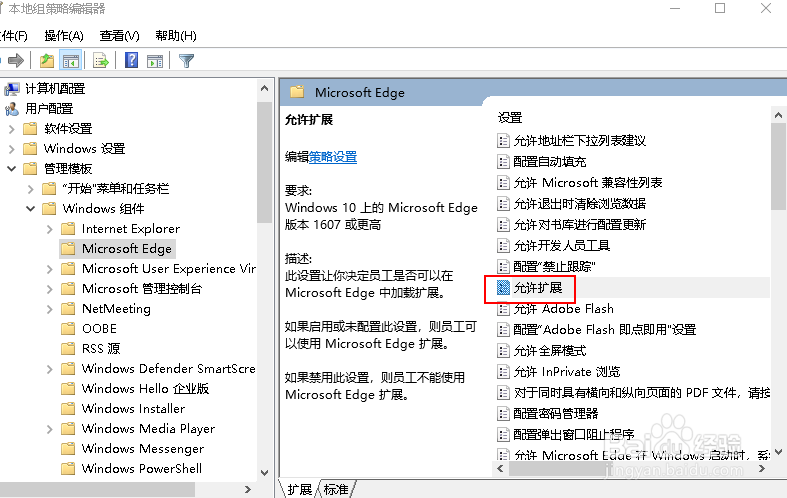
Task: Click the tree pane scroll up arrow
Action: point(265,88)
